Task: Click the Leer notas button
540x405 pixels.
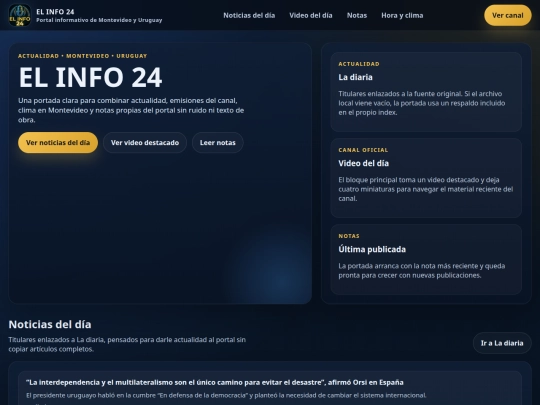Action: (218, 143)
